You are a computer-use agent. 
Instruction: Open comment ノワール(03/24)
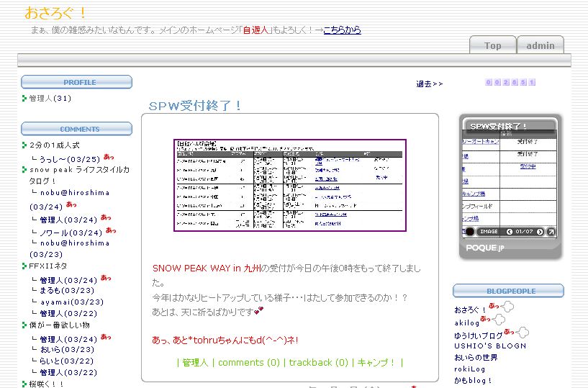pyautogui.click(x=71, y=233)
